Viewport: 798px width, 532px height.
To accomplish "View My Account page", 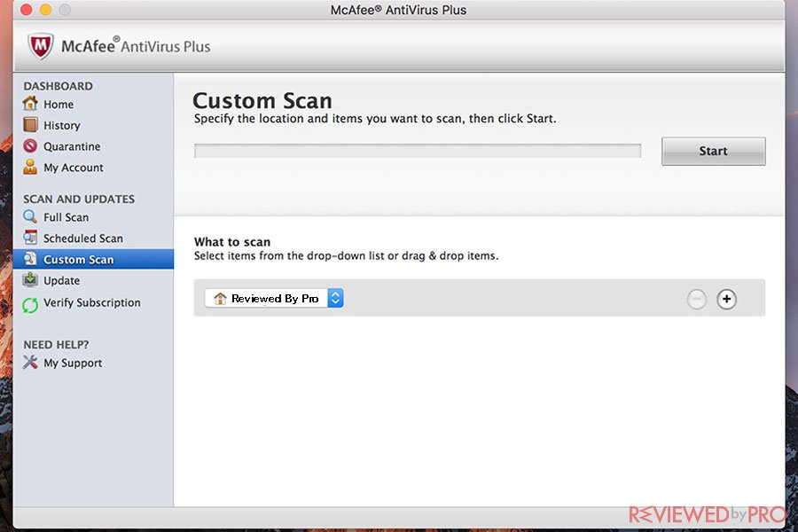I will (74, 168).
